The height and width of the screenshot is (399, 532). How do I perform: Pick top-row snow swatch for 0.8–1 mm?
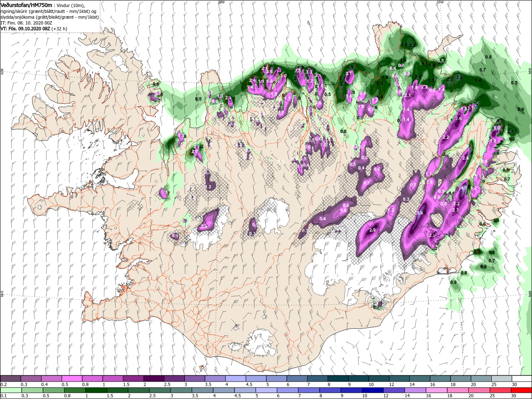tap(92, 379)
